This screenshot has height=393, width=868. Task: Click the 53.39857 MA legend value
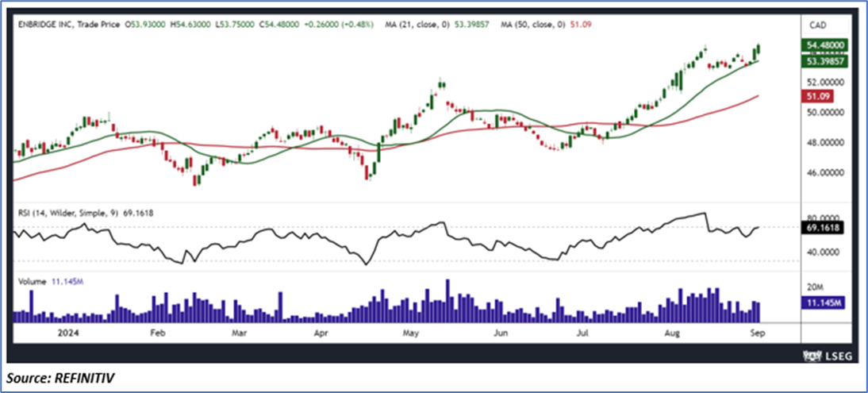[470, 25]
